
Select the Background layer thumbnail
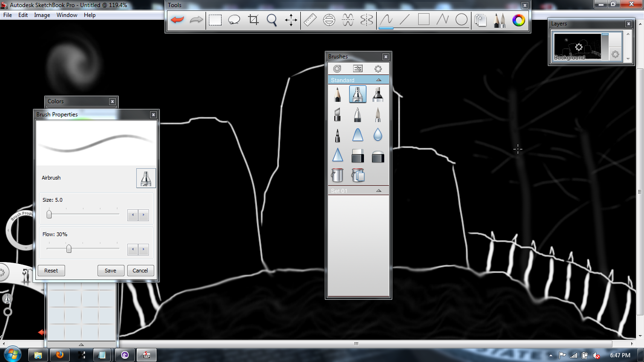pos(577,46)
